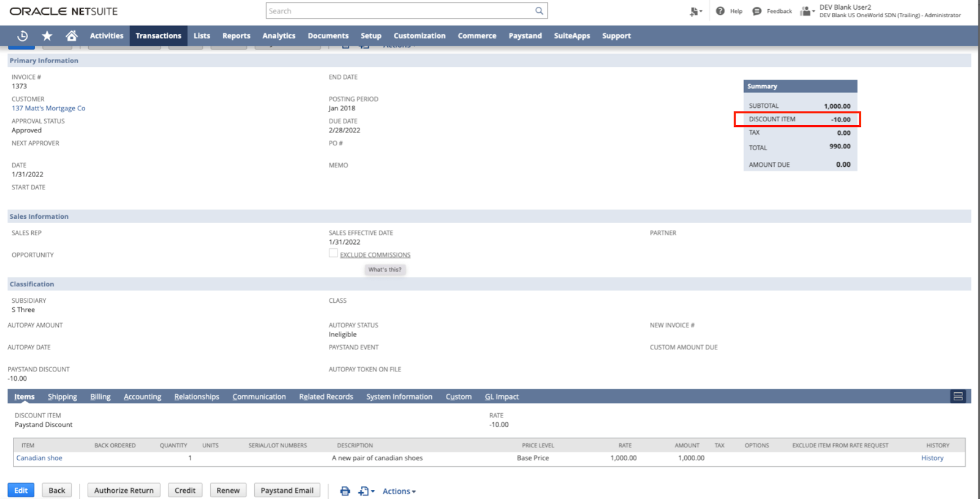This screenshot has height=499, width=980.
Task: Switch to the Accounting subtab
Action: [142, 397]
